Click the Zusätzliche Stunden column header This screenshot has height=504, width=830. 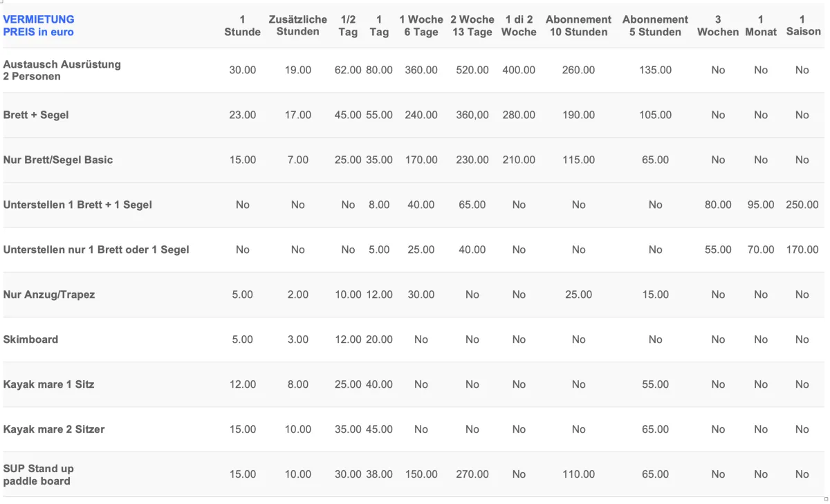coord(298,26)
